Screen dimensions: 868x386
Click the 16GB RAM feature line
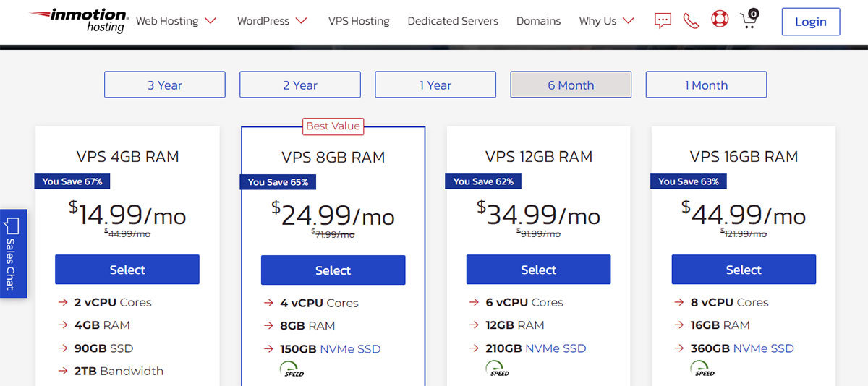tap(720, 325)
